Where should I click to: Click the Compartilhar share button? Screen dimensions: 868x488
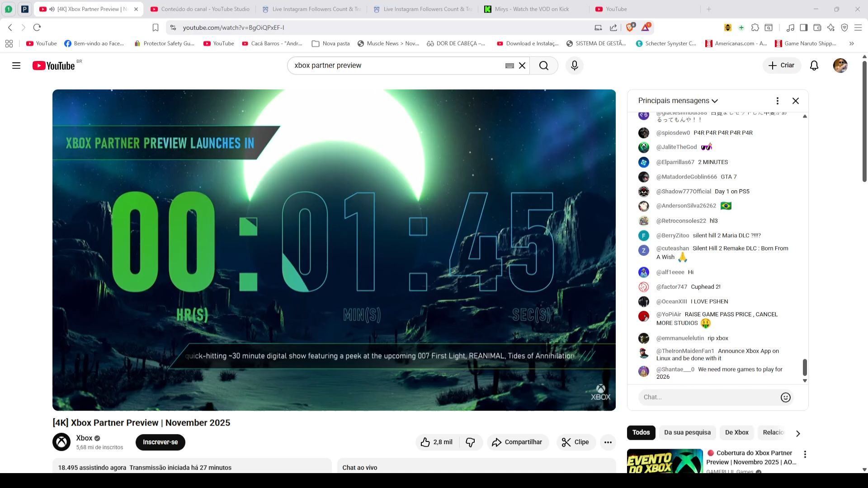(517, 442)
